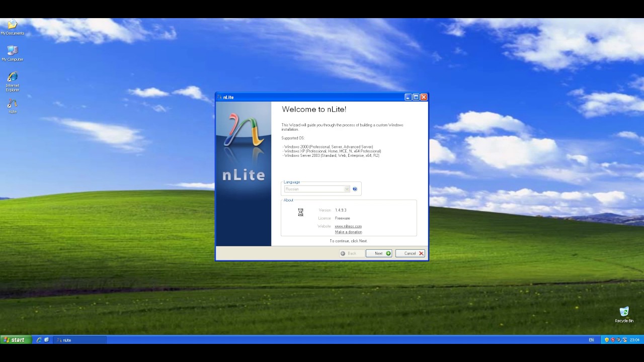This screenshot has width=644, height=362.
Task: Click the tray icon beside the clock
Action: tap(625, 340)
